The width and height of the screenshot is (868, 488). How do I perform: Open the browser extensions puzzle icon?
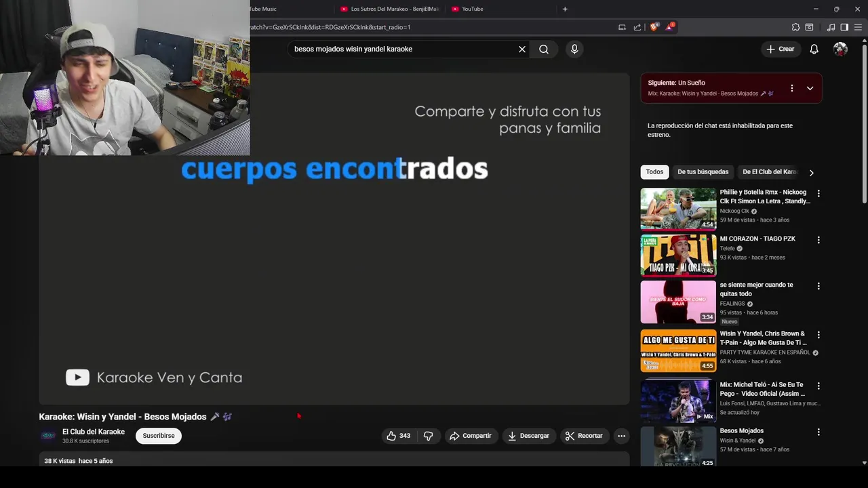795,27
